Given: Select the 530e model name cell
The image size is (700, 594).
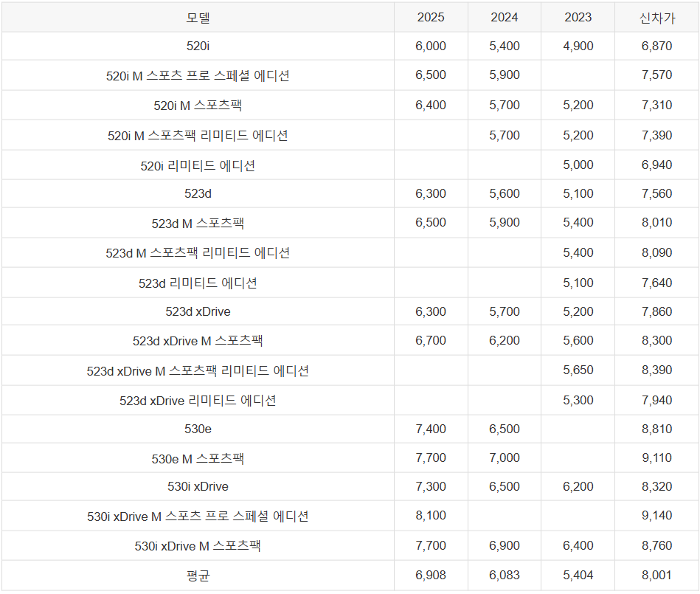Looking at the screenshot, I should (198, 429).
